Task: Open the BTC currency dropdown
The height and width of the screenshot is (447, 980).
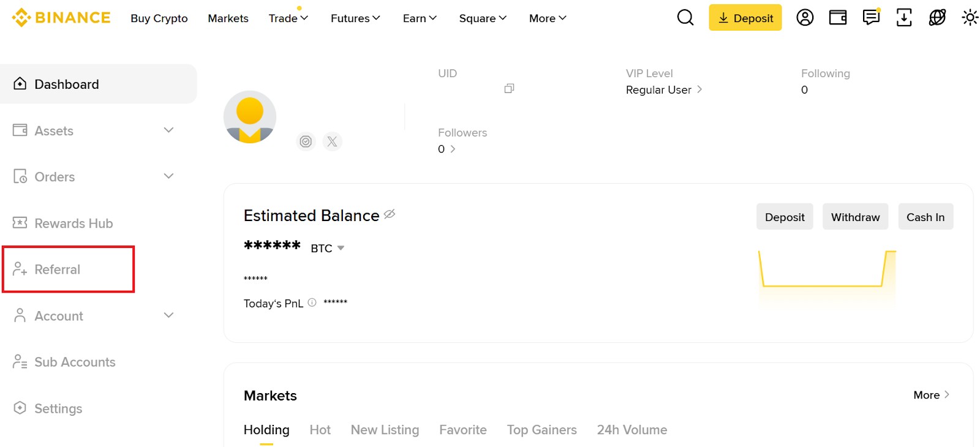Action: tap(328, 248)
